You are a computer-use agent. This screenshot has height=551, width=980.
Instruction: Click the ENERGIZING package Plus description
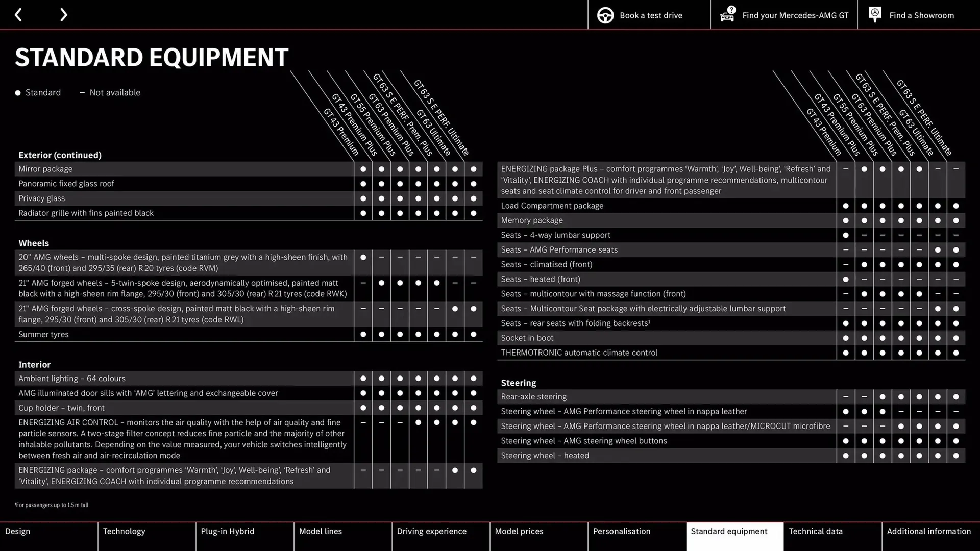tap(666, 180)
